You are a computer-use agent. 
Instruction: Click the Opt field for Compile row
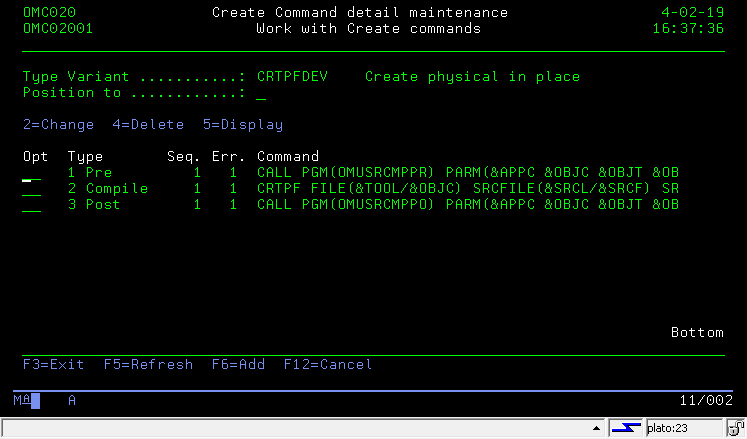pyautogui.click(x=32, y=189)
